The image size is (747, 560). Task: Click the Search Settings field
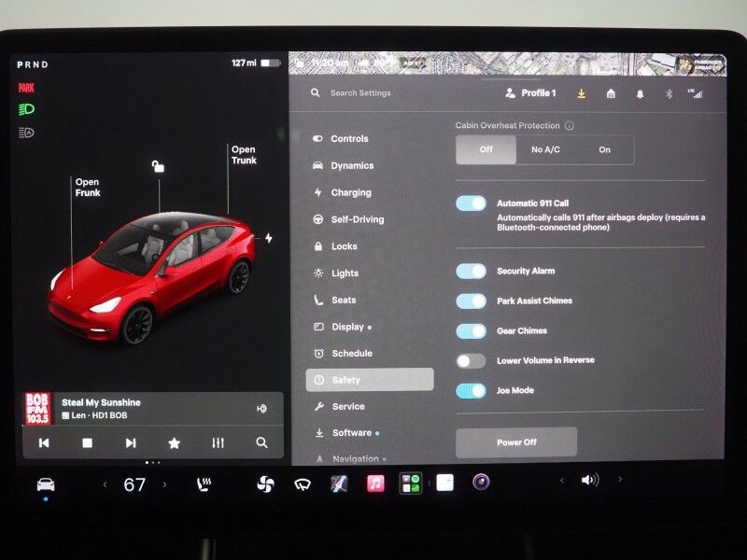(360, 92)
